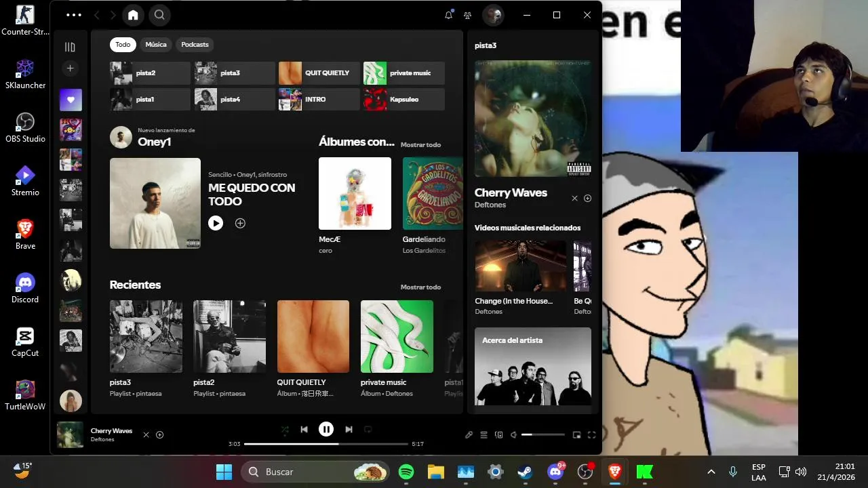
Task: Create a new playlist with plus icon
Action: pyautogui.click(x=70, y=68)
